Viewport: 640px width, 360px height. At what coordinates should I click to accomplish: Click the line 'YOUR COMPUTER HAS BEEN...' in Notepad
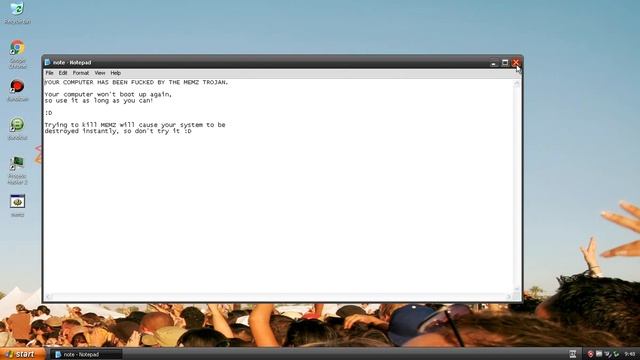[136, 82]
